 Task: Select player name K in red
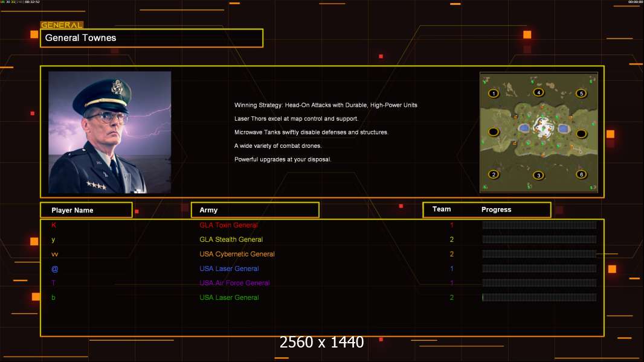click(x=53, y=224)
